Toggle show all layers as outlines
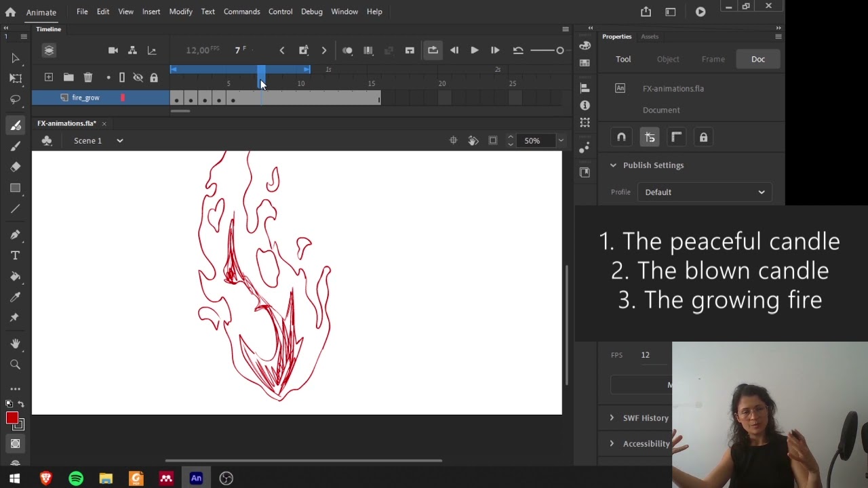The width and height of the screenshot is (868, 488). (x=122, y=77)
